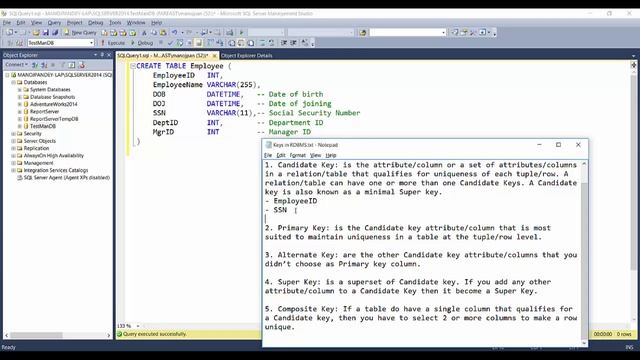Expand the Security folder
The image size is (640, 360).
(x=13, y=133)
